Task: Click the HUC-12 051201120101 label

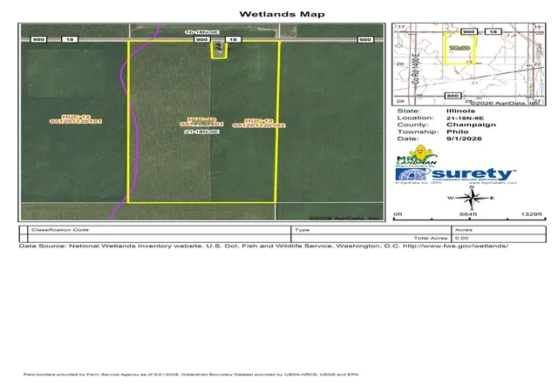Action: coord(76,119)
